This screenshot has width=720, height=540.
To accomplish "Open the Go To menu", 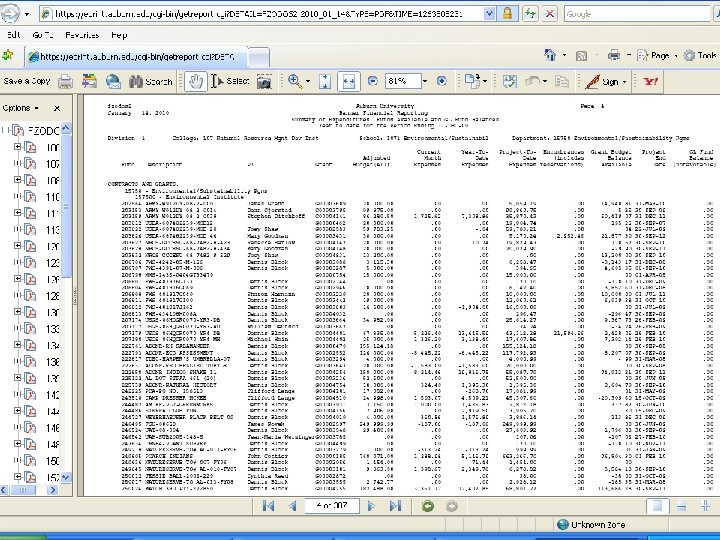I will click(43, 35).
